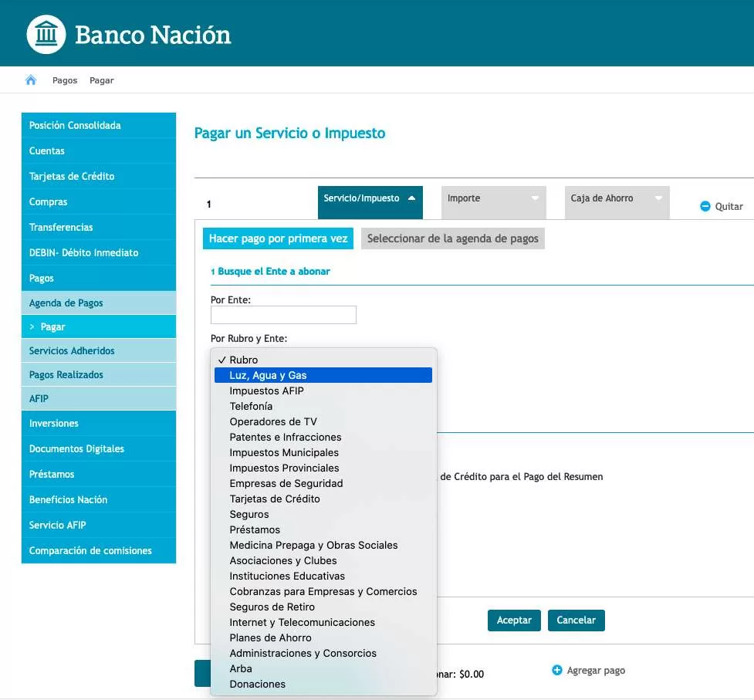Click the Cancelar button
This screenshot has height=700, width=754.
(x=576, y=621)
